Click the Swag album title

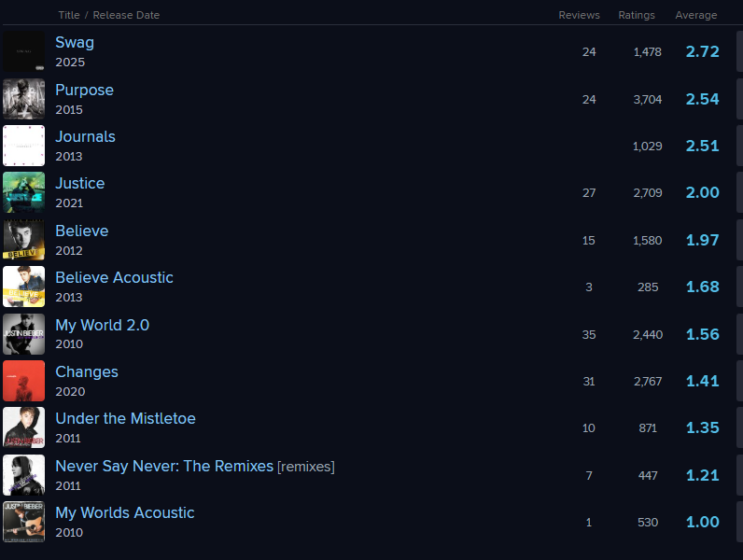(x=75, y=42)
